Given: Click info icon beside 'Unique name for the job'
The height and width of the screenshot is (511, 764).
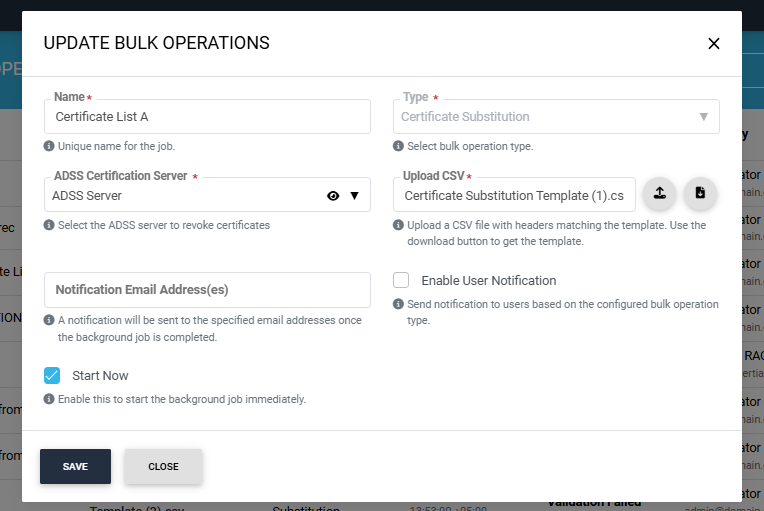Looking at the screenshot, I should click(49, 146).
